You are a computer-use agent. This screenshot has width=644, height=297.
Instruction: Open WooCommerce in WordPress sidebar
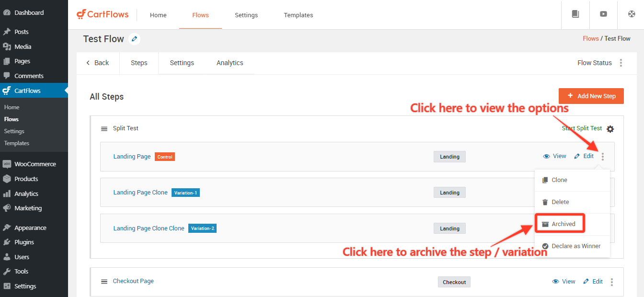click(34, 164)
